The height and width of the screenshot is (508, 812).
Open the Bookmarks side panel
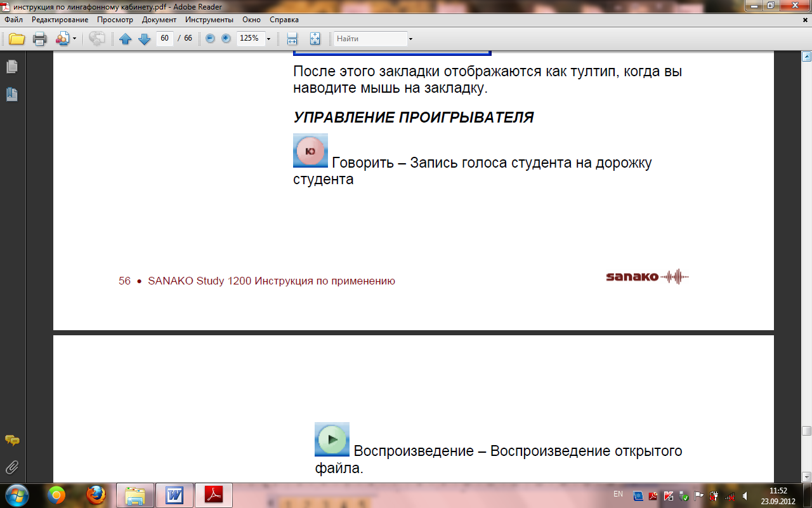coord(12,94)
